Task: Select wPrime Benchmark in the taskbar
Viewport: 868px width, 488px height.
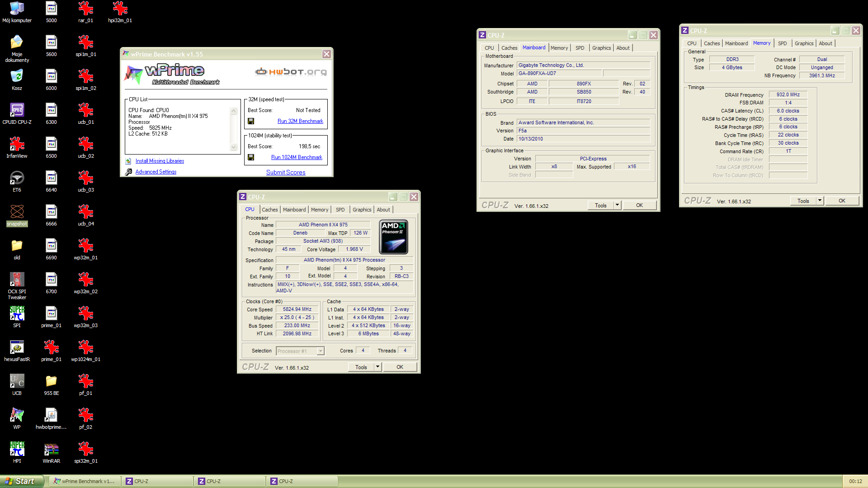Action: [85, 481]
